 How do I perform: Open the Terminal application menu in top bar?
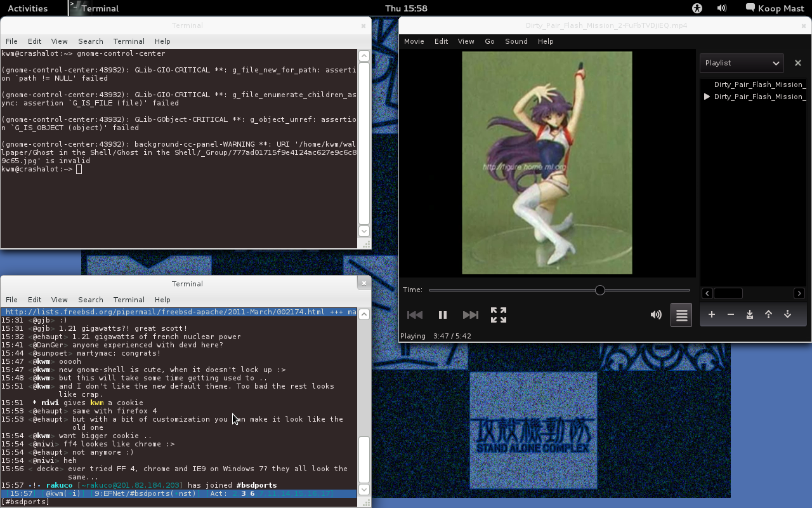[95, 8]
